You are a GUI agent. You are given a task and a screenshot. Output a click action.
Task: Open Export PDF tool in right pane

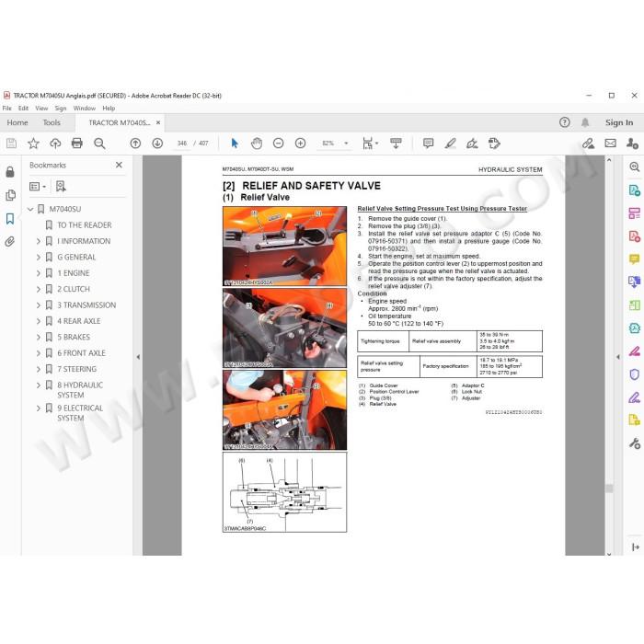tap(634, 190)
